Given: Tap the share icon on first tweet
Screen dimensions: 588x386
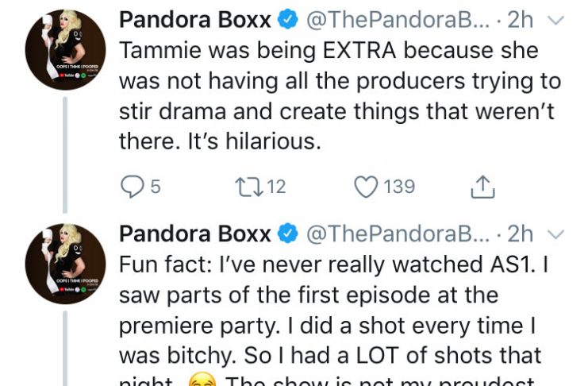Looking at the screenshot, I should pos(483,187).
